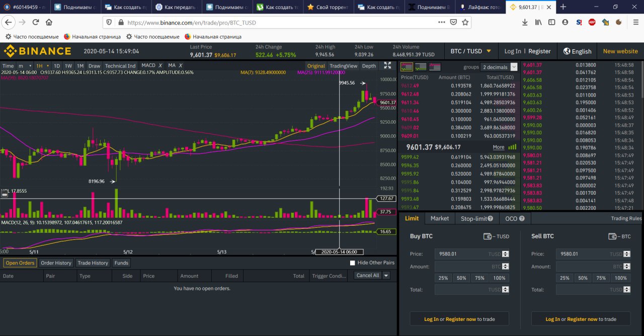
Task: Click Register in header
Action: (539, 51)
